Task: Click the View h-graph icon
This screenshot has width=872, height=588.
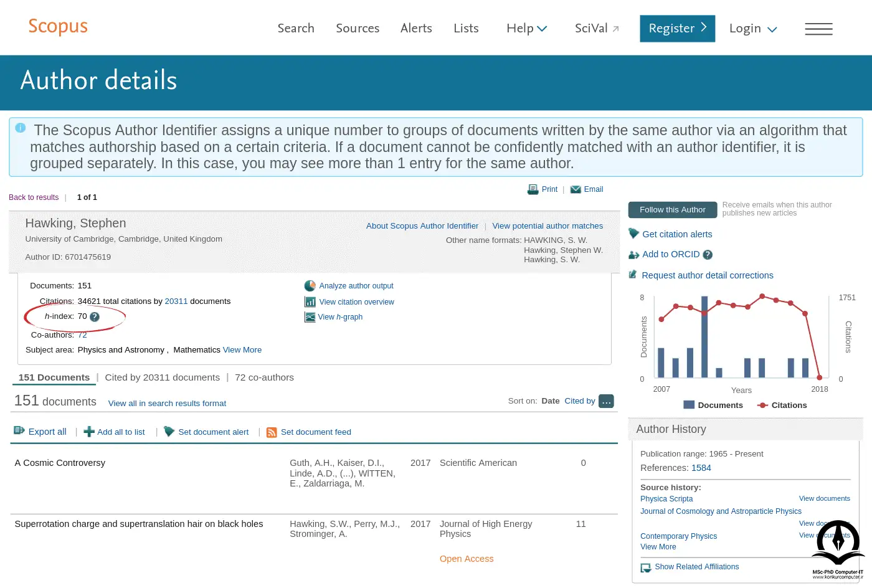Action: coord(310,317)
